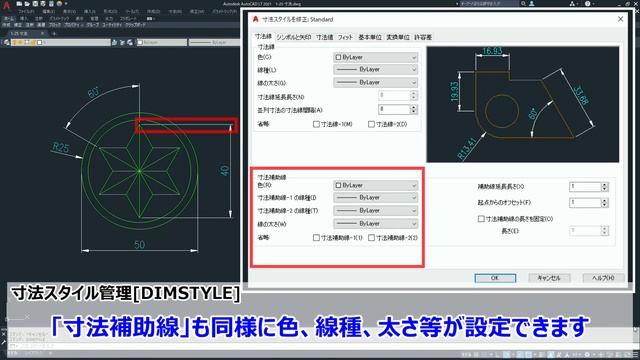Enable 寸法補助線の長さを固定 checkbox
This screenshot has height=360, width=640.
pos(481,219)
